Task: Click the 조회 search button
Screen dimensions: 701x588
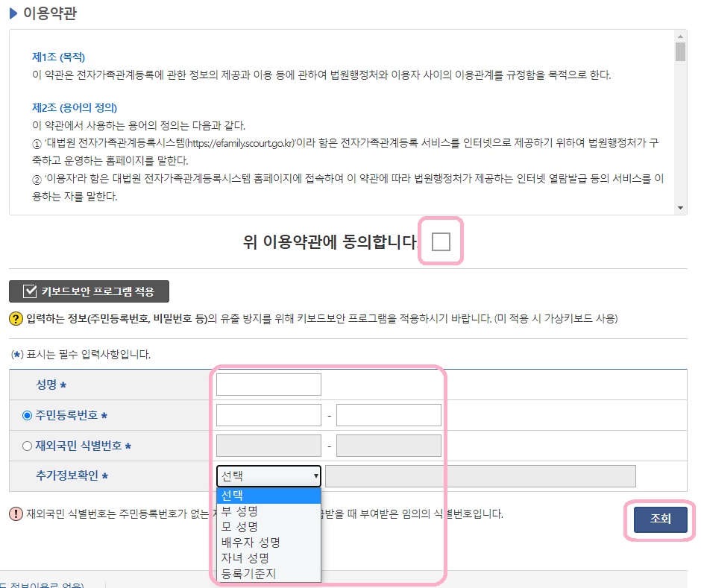Action: 659,520
